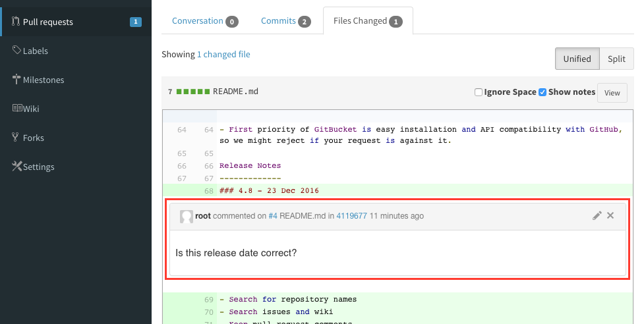Screen dimensions: 644x324
Task: Click the root user avatar
Action: 187,217
